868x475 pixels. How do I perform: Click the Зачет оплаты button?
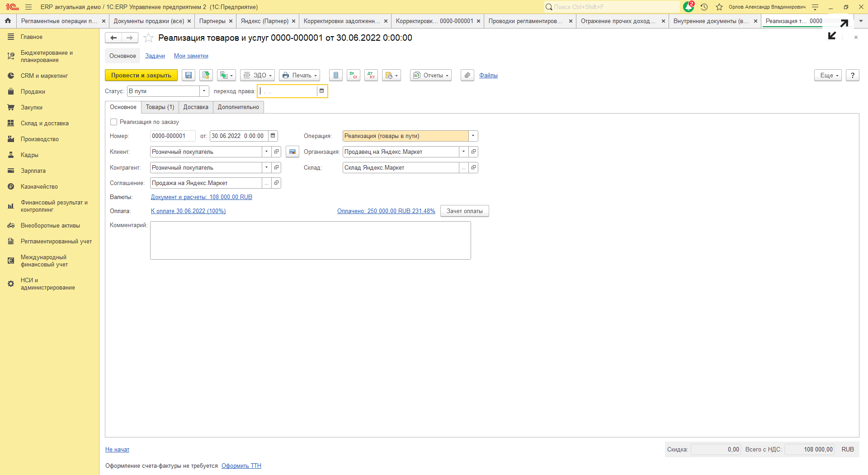[x=464, y=211]
